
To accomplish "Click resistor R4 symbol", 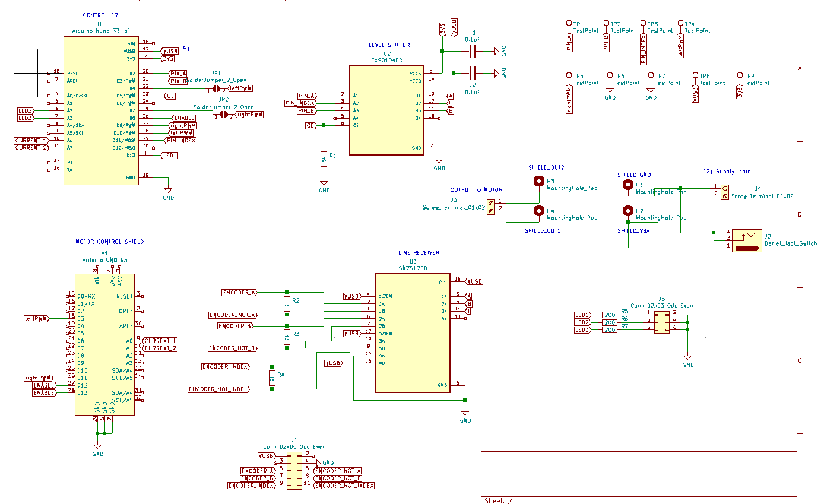I will (x=272, y=378).
